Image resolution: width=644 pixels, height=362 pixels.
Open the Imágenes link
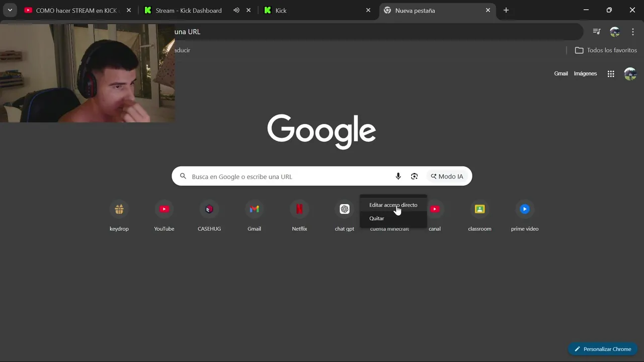(x=585, y=73)
